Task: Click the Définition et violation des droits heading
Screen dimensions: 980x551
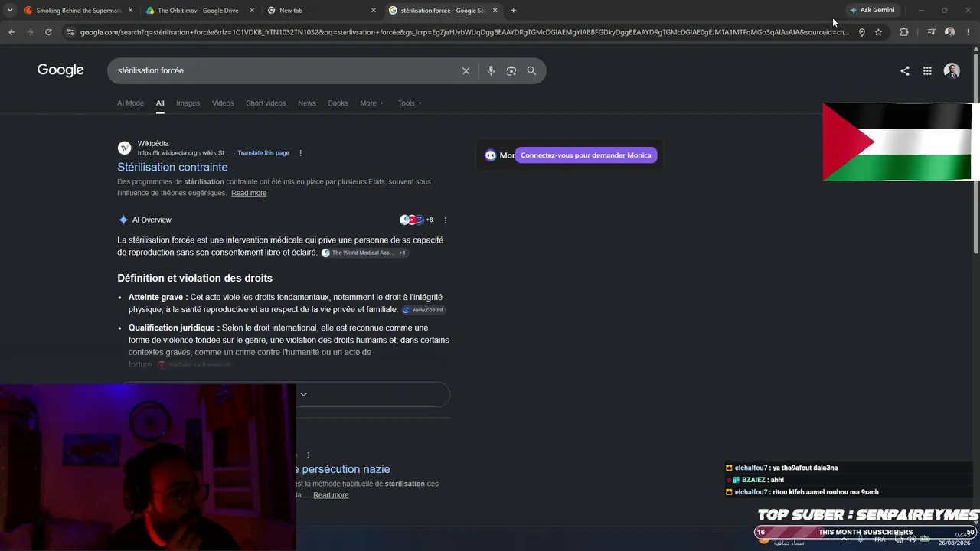Action: point(194,278)
